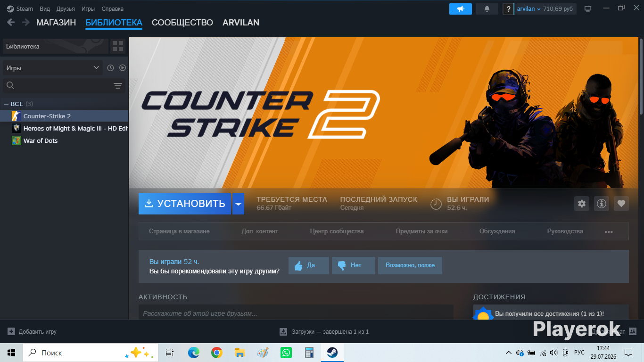Image resolution: width=644 pixels, height=362 pixels.
Task: Go forward with the right arrow
Action: click(26, 22)
